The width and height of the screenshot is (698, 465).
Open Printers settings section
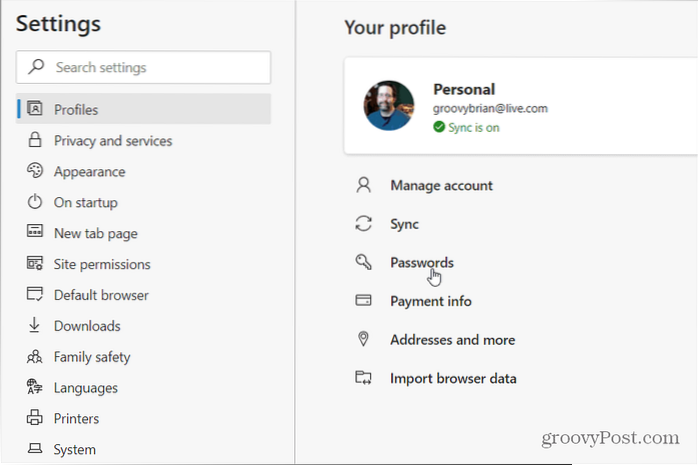[76, 419]
